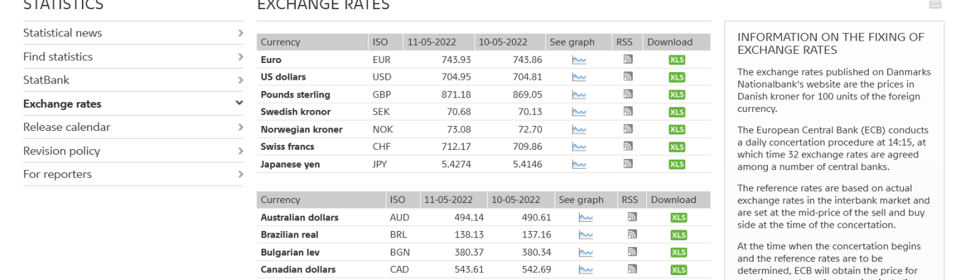Click the Euro currency name row
Screen dimensions: 980x280
(271, 60)
